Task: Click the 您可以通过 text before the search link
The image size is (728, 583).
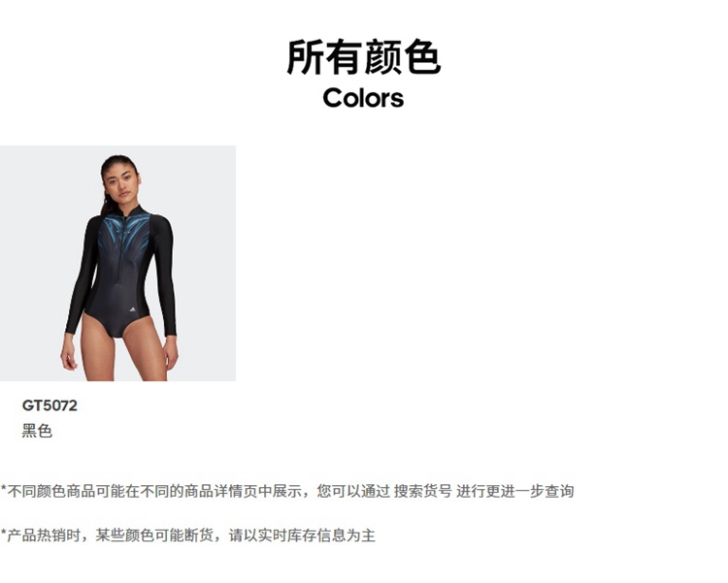Action: click(353, 491)
